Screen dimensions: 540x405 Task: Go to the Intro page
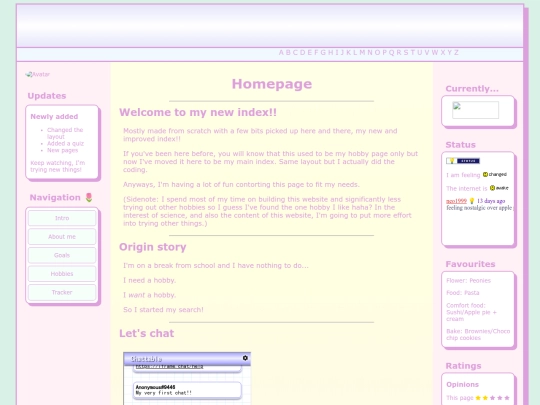[x=62, y=218]
